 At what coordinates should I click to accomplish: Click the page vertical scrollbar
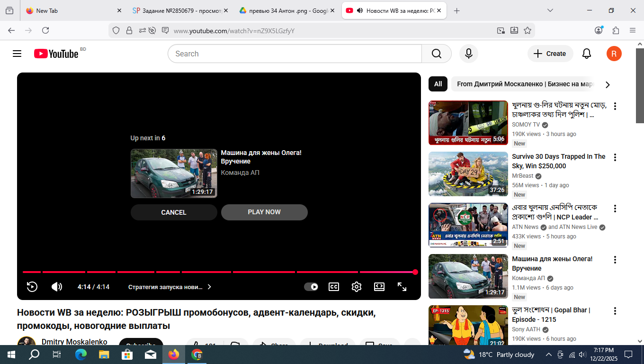(640, 86)
